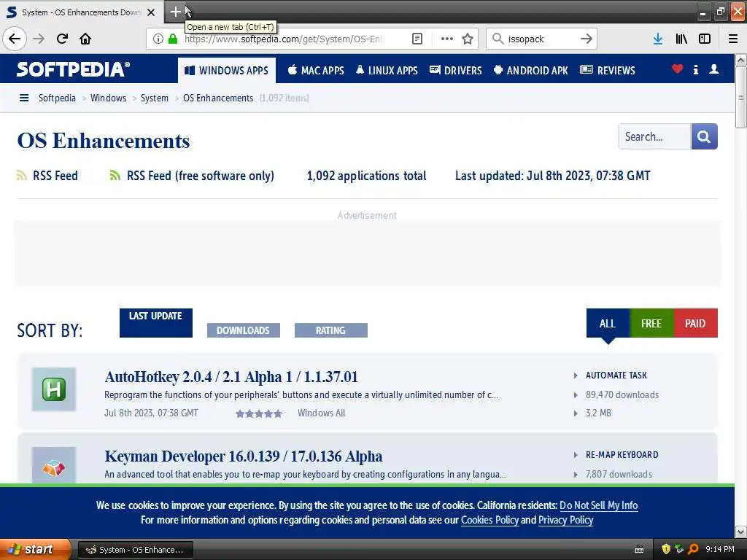Open the page actions three-dot menu
The width and height of the screenshot is (747, 560).
pyautogui.click(x=447, y=39)
